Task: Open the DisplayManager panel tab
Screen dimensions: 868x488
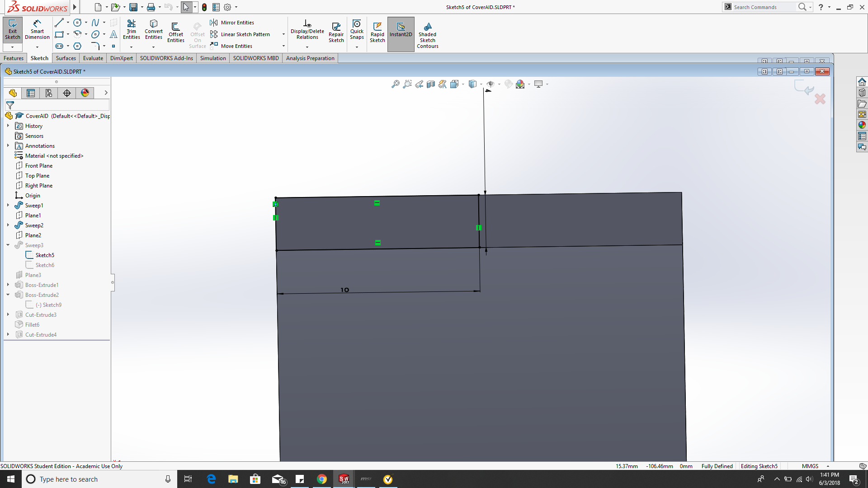Action: click(85, 93)
